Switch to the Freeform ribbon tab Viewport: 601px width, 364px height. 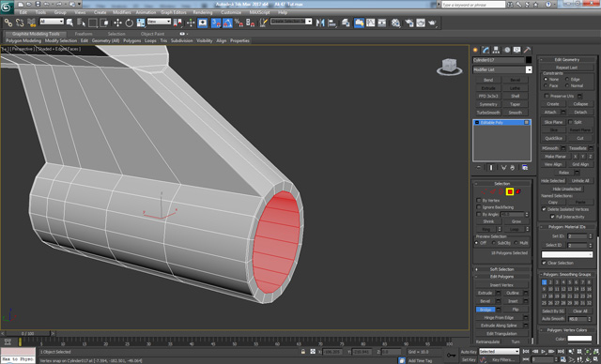tap(84, 34)
